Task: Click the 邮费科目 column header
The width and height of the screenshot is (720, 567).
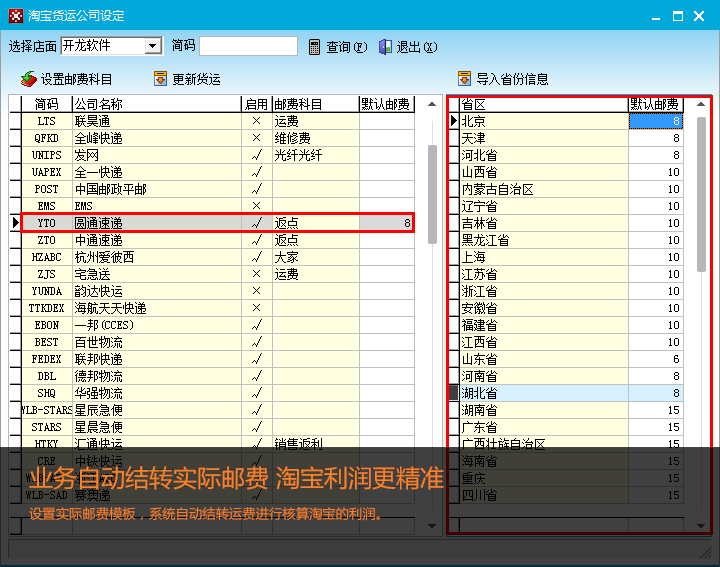Action: (x=315, y=104)
